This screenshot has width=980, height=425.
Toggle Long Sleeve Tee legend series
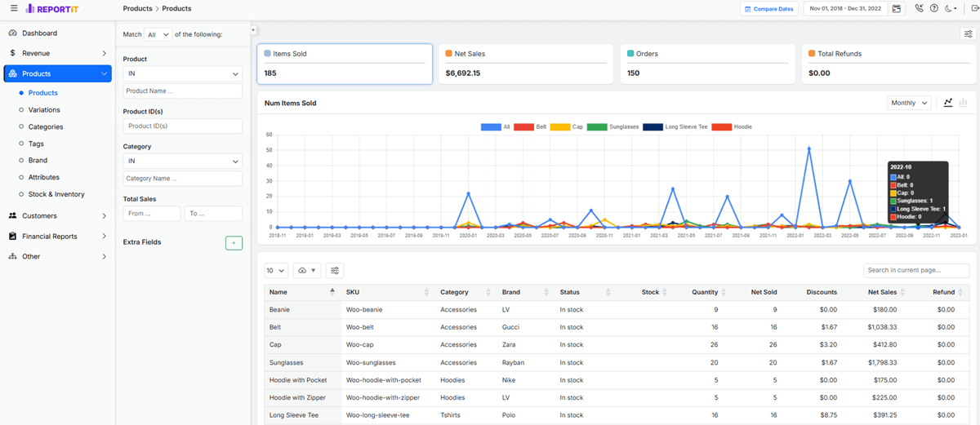[x=675, y=127]
